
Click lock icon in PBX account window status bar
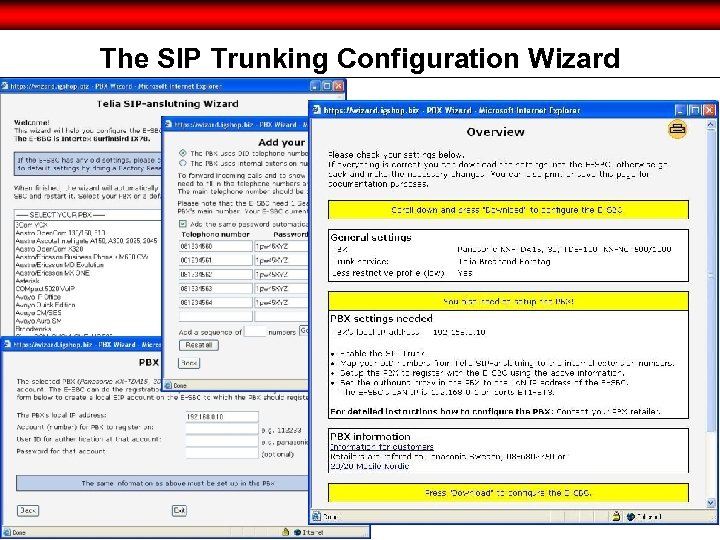click(x=286, y=532)
